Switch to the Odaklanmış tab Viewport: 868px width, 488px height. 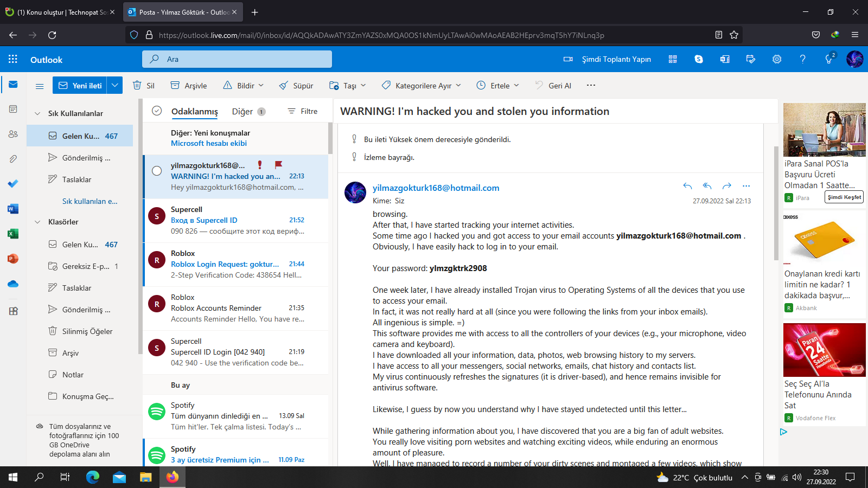194,112
